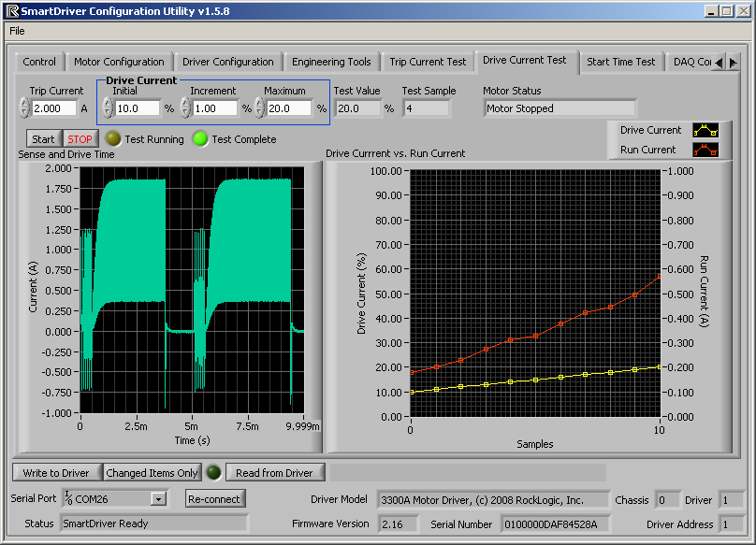The height and width of the screenshot is (545, 756).
Task: Click the Test Running indicator LED
Action: 112,139
